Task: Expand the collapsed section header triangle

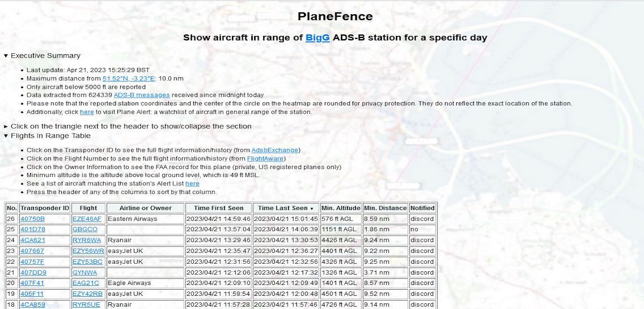Action: 6,126
